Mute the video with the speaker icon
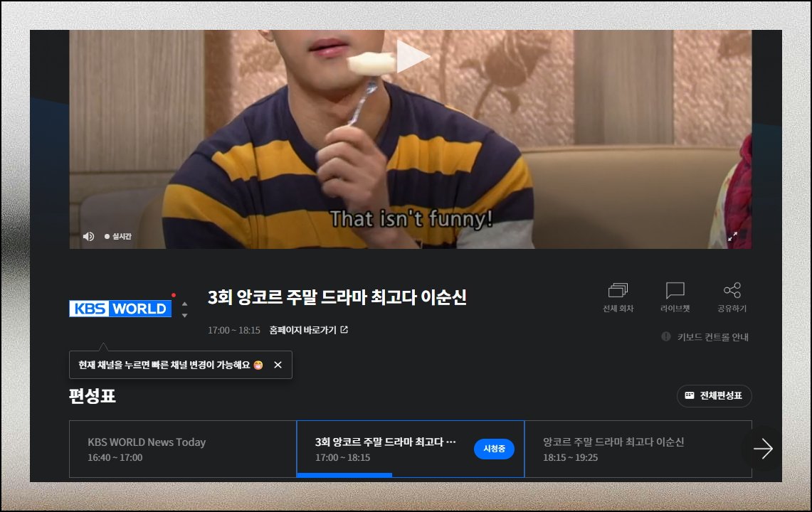812x512 pixels. pos(88,237)
